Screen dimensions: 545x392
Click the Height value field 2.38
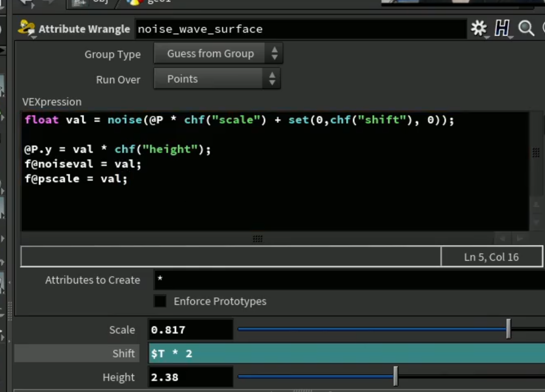point(191,377)
